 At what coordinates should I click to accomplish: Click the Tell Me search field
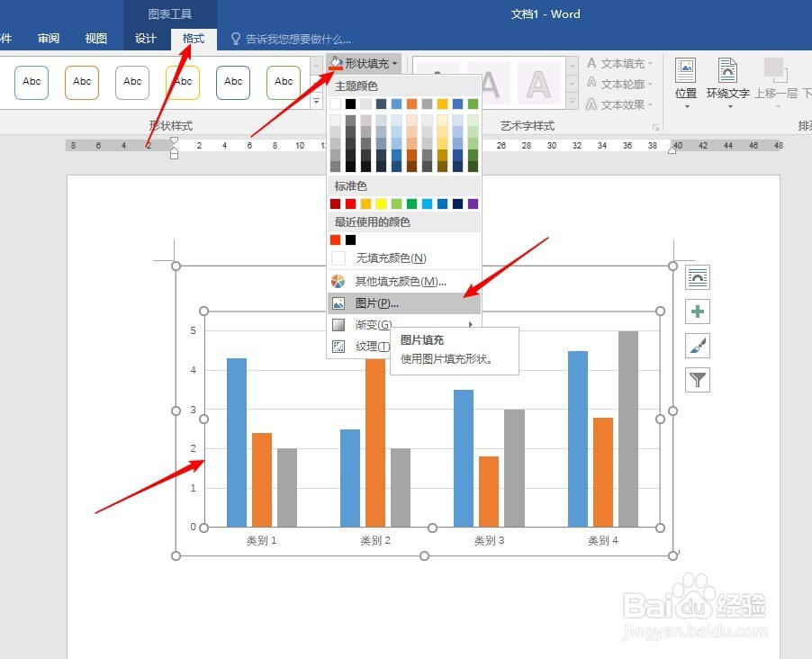point(298,40)
